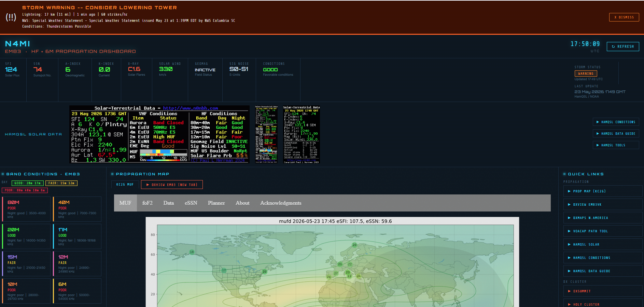Click the K-Index 0.0 value
This screenshot has height=307, width=644.
tap(104, 69)
